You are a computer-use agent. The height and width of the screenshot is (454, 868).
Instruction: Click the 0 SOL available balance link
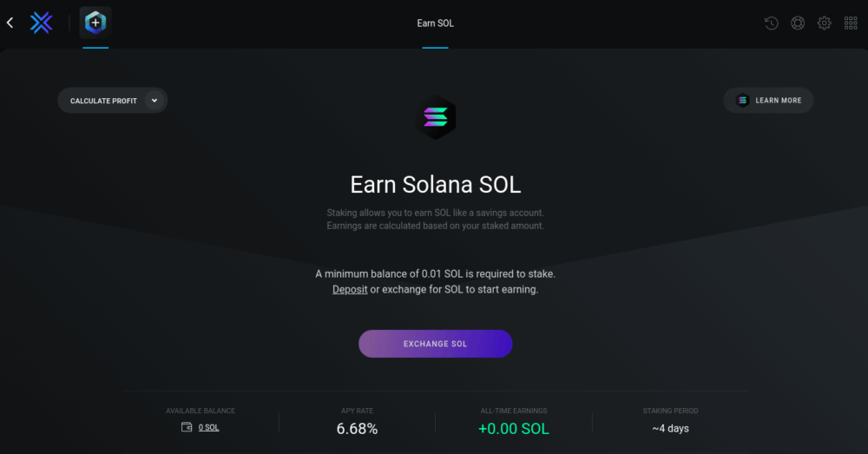208,427
